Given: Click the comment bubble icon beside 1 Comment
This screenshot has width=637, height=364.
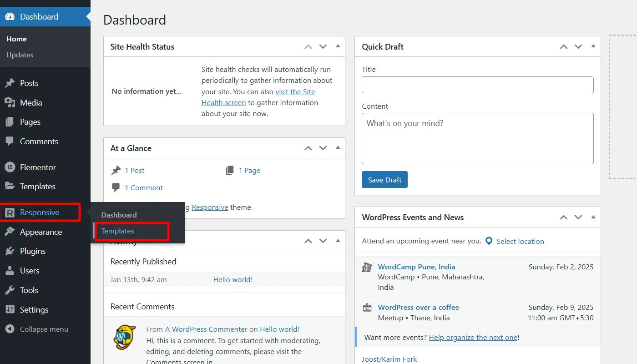Looking at the screenshot, I should 116,187.
